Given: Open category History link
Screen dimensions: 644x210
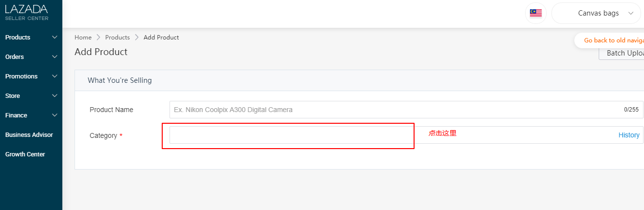Looking at the screenshot, I should tap(629, 135).
